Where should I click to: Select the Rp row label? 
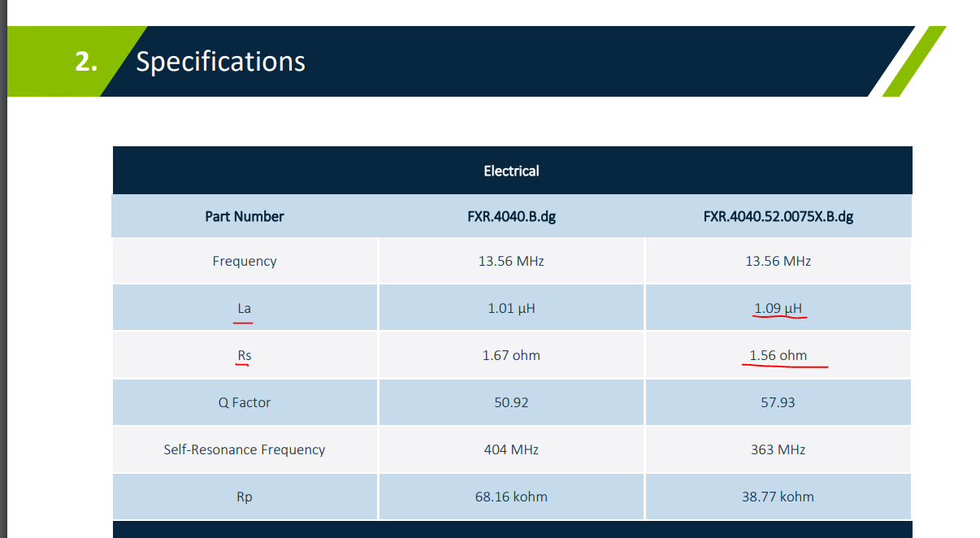tap(245, 497)
